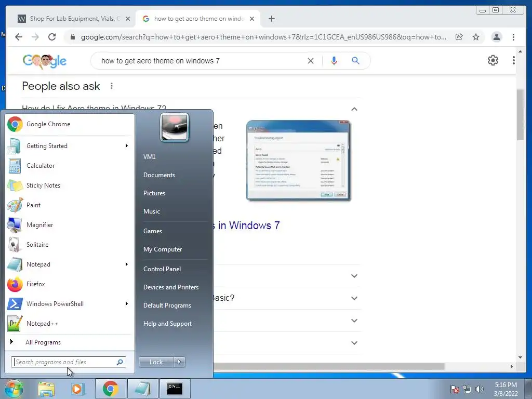Viewport: 532px width, 399px height.
Task: Launch Notepad++ from the Start menu
Action: coord(69,323)
